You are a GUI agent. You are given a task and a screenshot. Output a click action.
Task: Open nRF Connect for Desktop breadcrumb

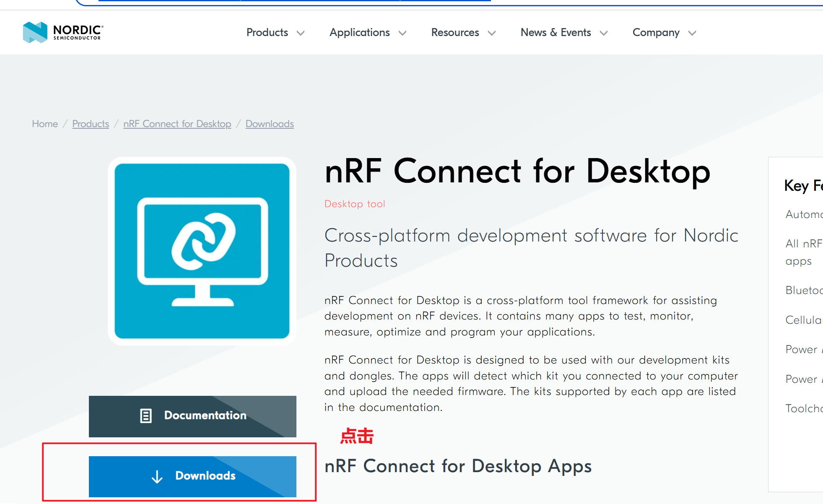[x=177, y=124]
